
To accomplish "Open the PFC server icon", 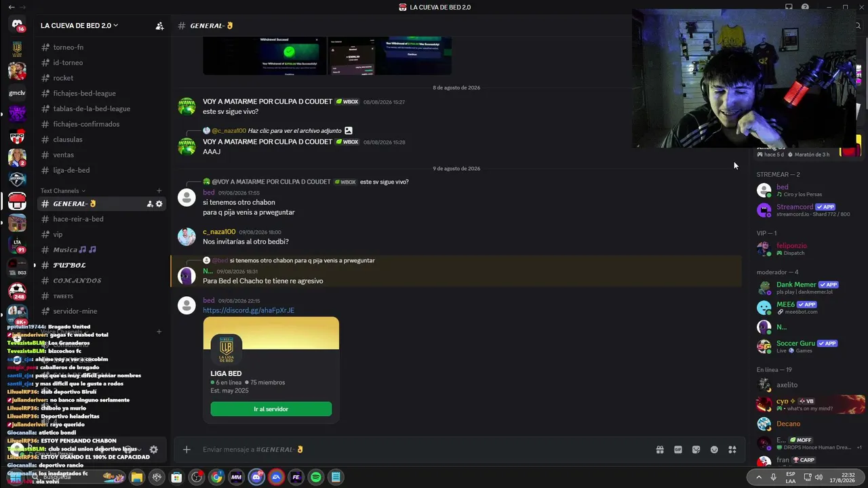I will (17, 136).
